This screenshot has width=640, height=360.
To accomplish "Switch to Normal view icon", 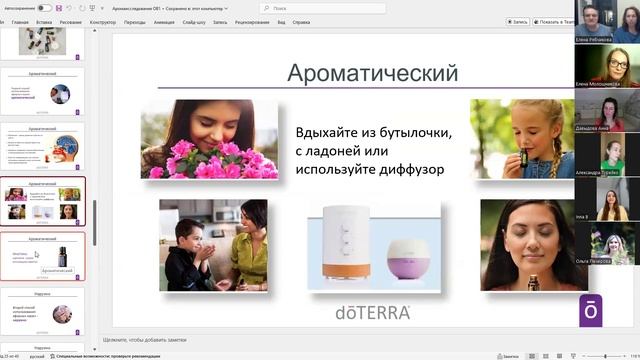I will (532, 356).
